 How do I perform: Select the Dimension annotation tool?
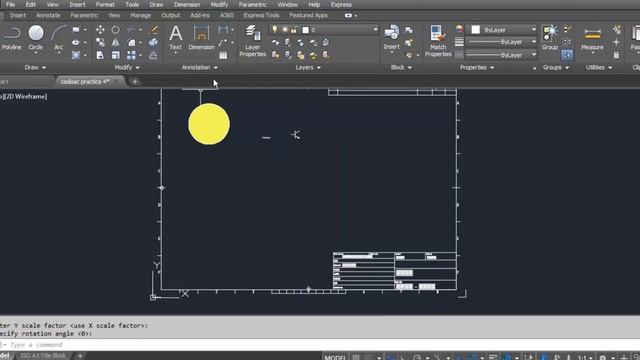pyautogui.click(x=201, y=38)
